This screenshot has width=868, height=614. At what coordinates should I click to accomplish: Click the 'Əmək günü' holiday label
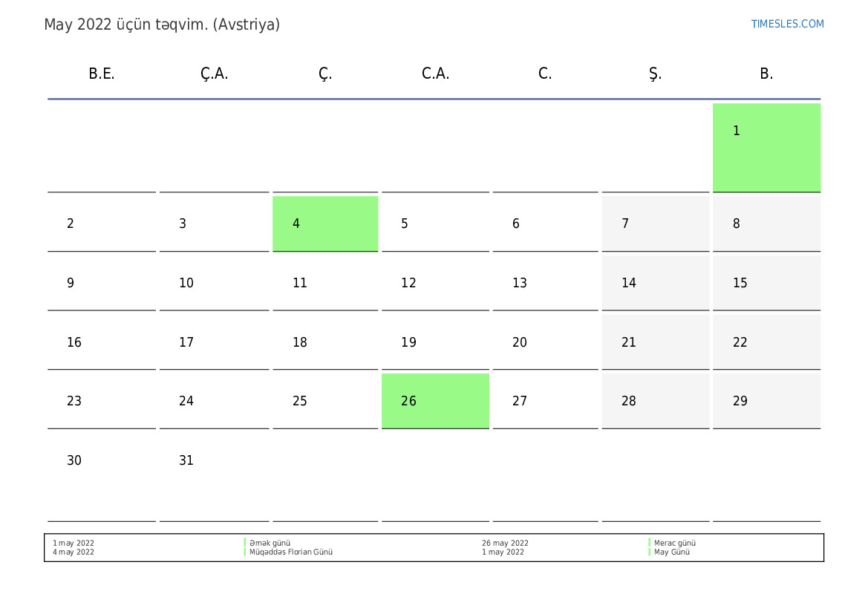click(270, 543)
